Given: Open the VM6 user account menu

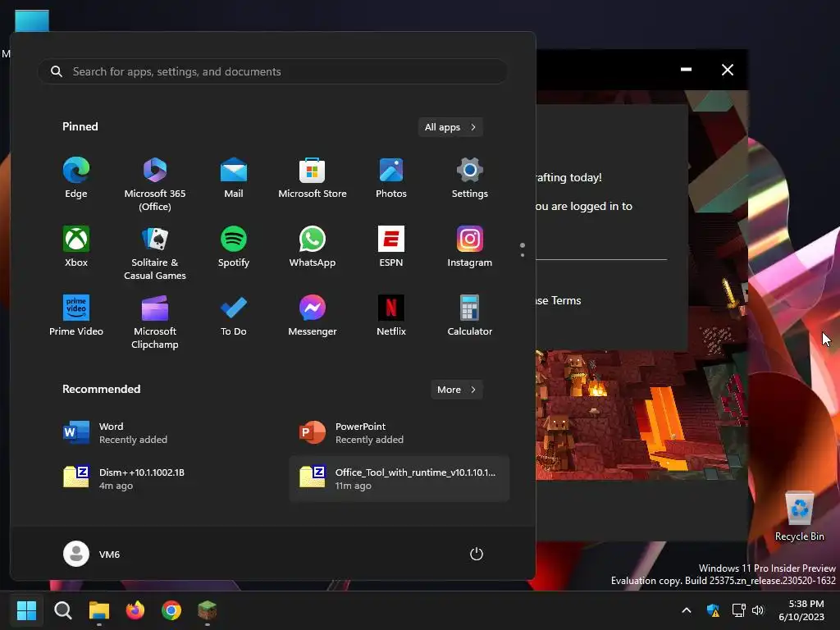Looking at the screenshot, I should click(x=92, y=554).
